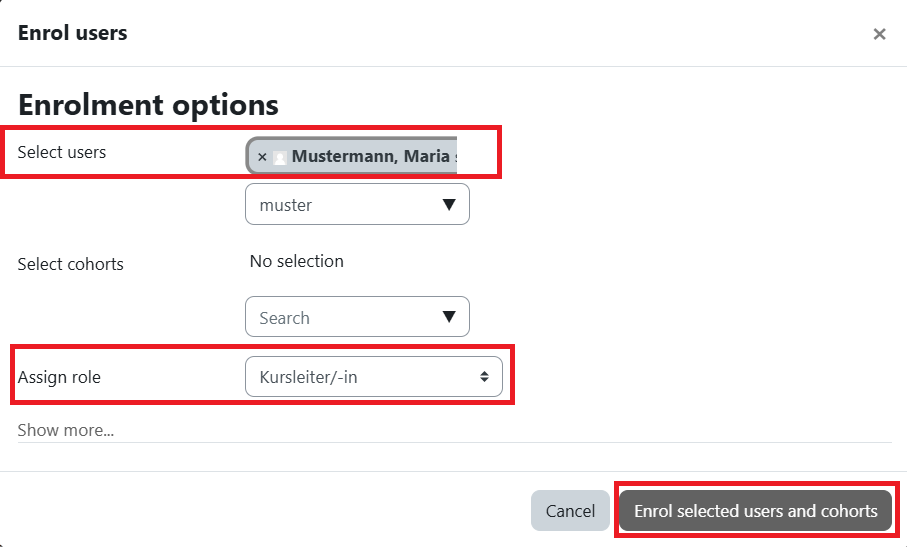
Task: Select the Mustermann, Maria name chip
Action: coord(370,157)
